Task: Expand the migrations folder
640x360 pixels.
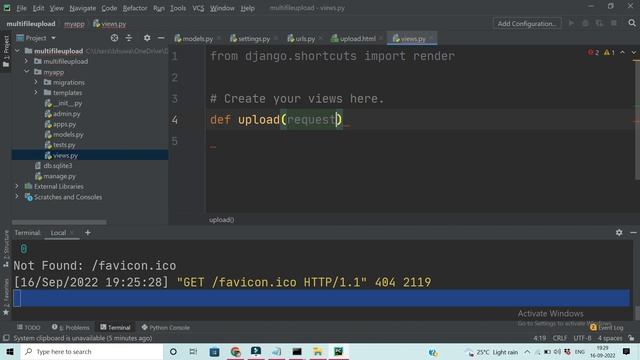Action: (x=36, y=82)
